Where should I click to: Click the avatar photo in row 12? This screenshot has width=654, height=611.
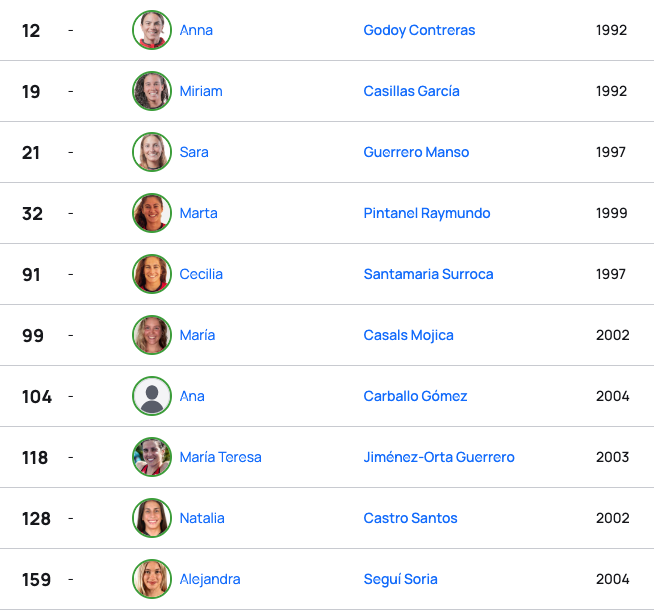[x=152, y=30]
